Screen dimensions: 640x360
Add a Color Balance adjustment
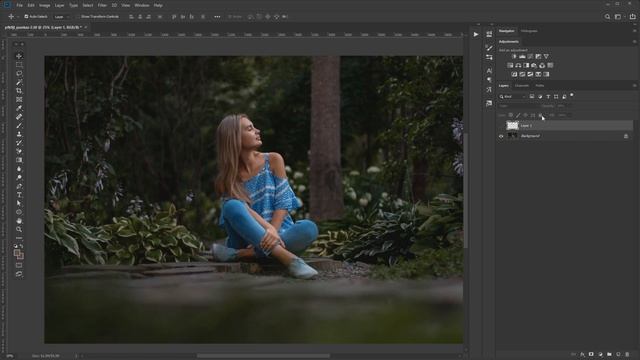tap(518, 65)
